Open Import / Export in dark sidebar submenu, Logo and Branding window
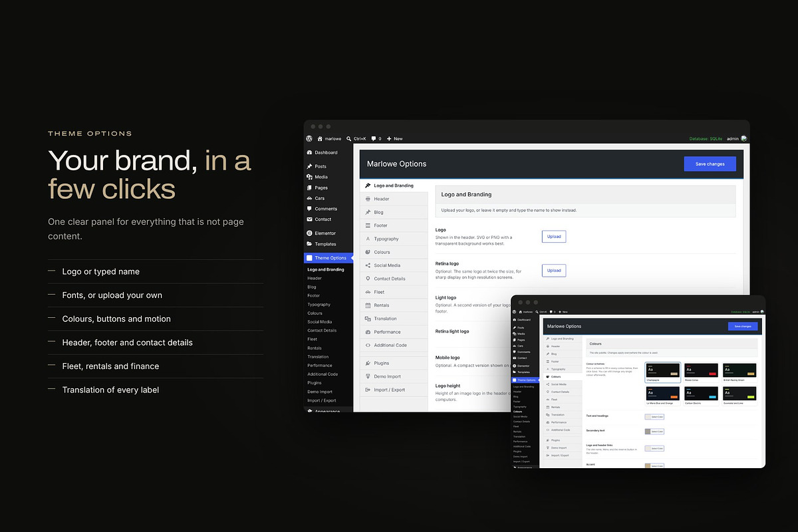Screen dimensions: 798x532 pos(321,400)
